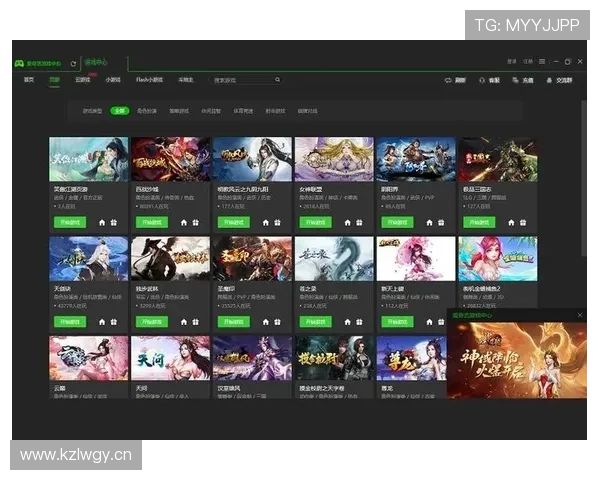The image size is (600, 480).
Task: Focus the game search input field
Action: [x=243, y=80]
